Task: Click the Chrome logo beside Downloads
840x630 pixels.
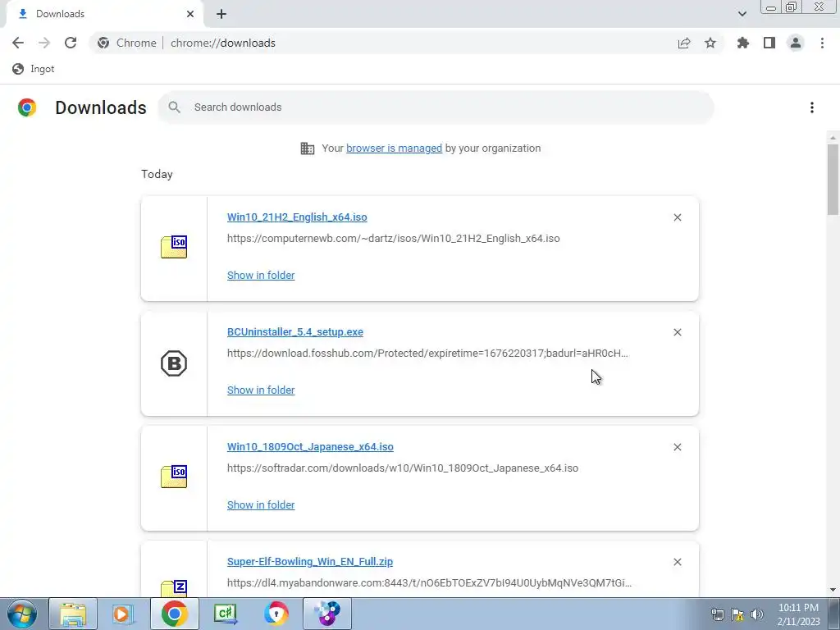Action: [x=27, y=107]
